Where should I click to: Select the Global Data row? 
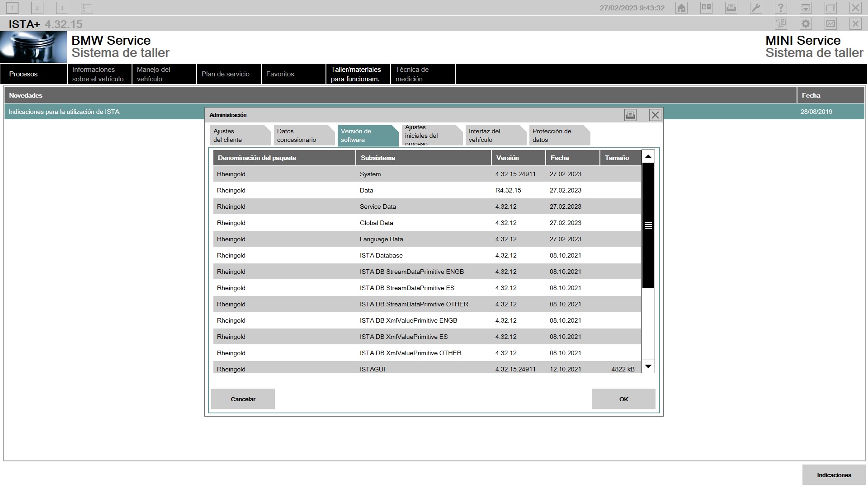(x=427, y=223)
